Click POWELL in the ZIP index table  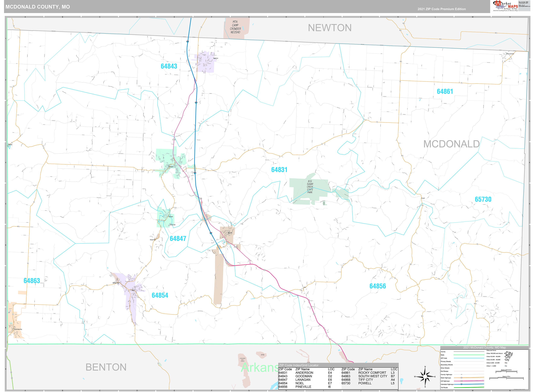[x=365, y=383]
